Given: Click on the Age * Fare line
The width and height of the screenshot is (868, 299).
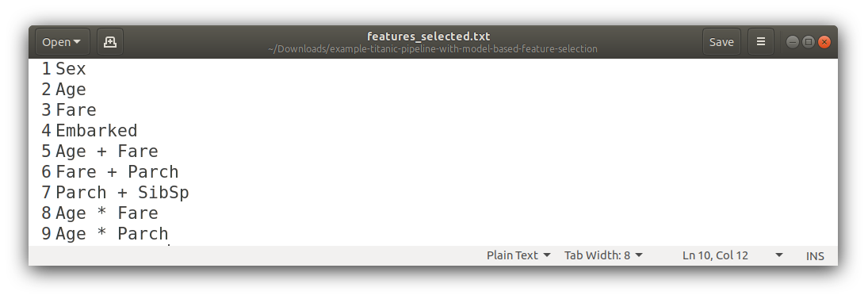Looking at the screenshot, I should 107,213.
